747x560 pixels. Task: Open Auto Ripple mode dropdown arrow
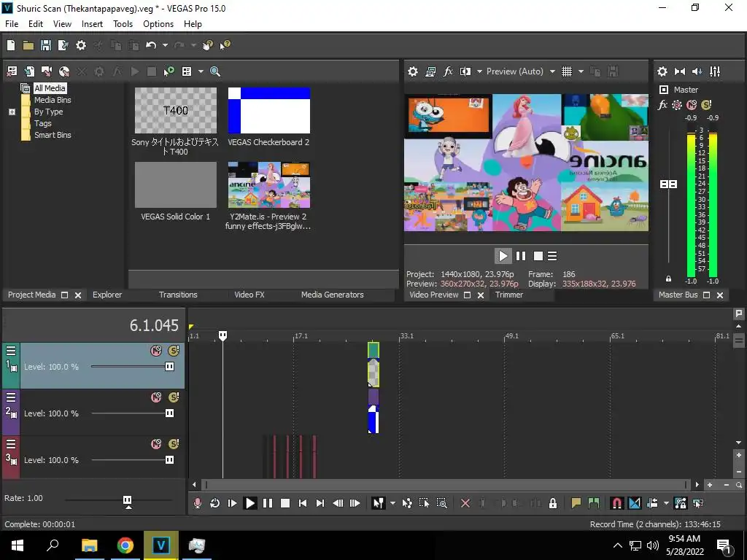(x=666, y=503)
